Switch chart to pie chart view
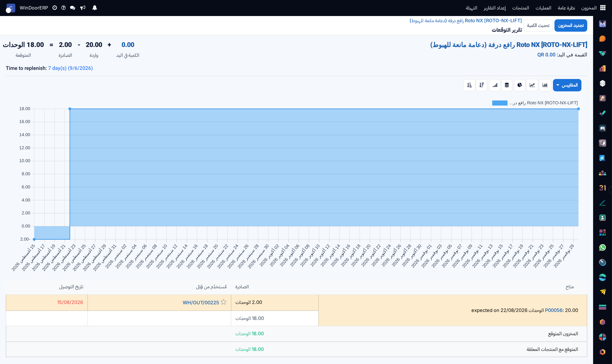 pyautogui.click(x=519, y=85)
